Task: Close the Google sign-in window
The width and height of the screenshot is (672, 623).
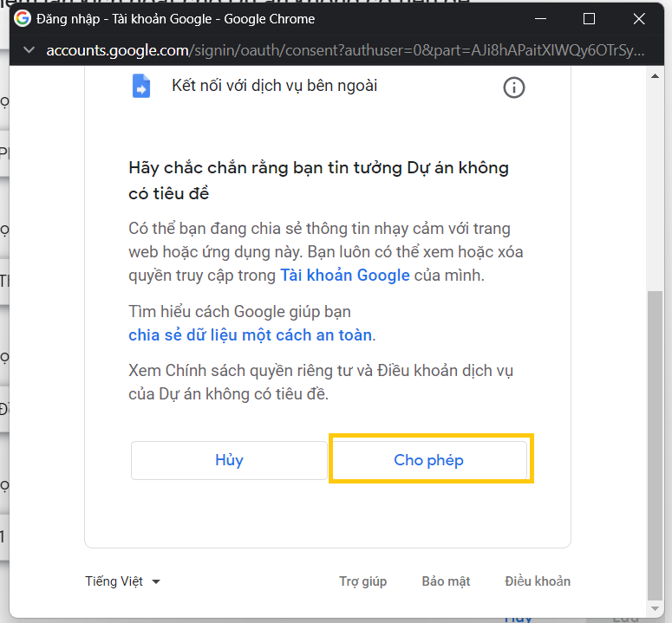Action: pyautogui.click(x=639, y=19)
